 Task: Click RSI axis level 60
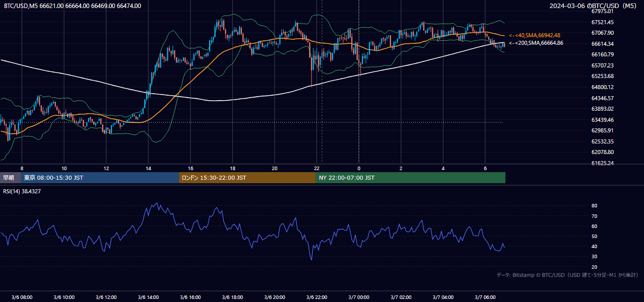coord(594,226)
